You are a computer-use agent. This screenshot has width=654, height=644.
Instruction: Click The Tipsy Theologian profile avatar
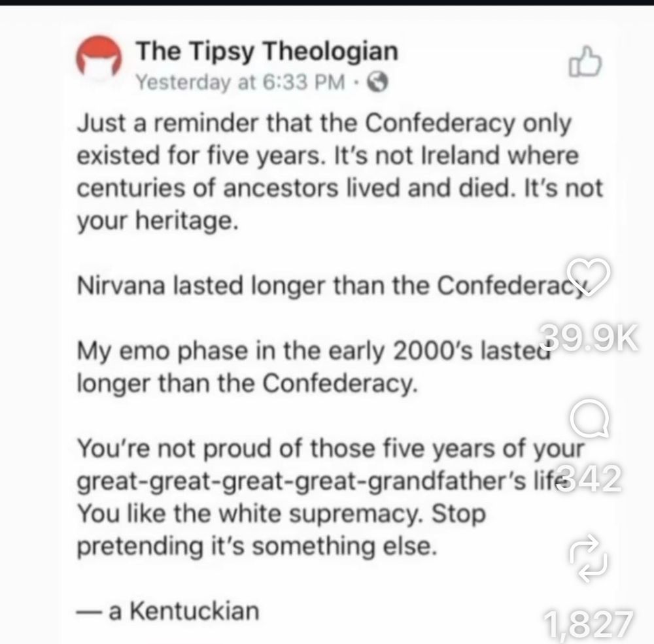(x=99, y=58)
